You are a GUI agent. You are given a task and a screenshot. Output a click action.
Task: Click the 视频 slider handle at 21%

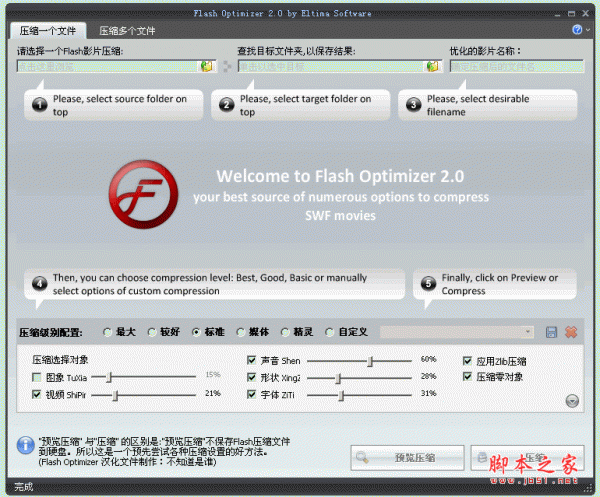point(115,396)
